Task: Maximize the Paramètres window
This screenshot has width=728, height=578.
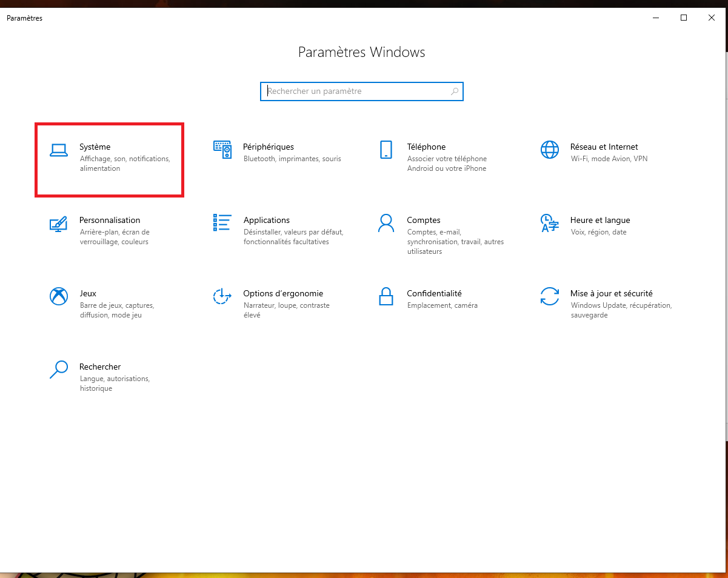Action: click(683, 18)
